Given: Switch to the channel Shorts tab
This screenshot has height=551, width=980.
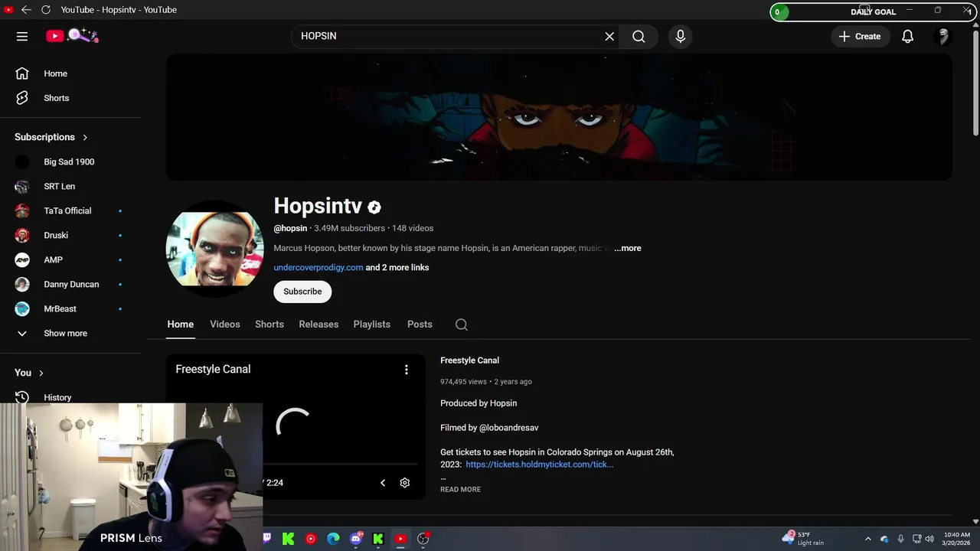Looking at the screenshot, I should (x=269, y=324).
